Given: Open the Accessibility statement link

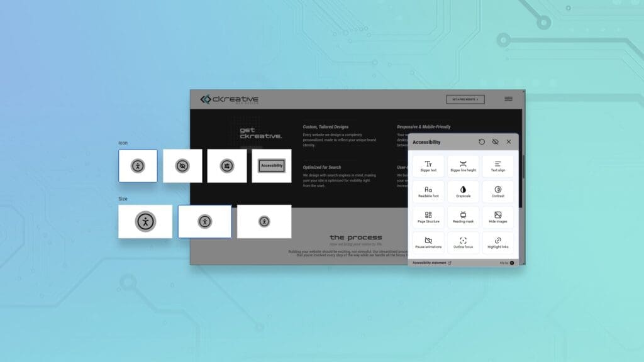Looking at the screenshot, I should (431, 263).
